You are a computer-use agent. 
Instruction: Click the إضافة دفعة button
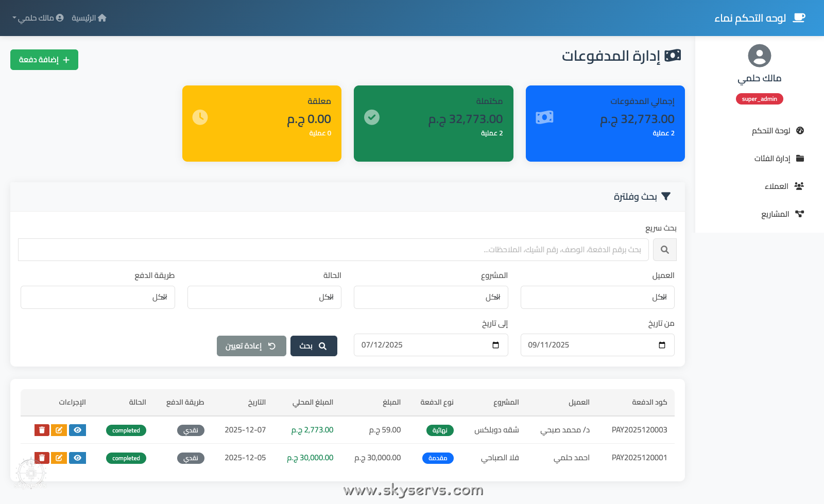point(44,60)
